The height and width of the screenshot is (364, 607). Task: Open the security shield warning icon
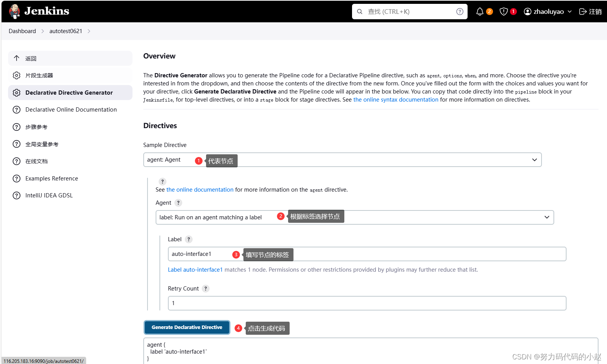[x=503, y=12]
